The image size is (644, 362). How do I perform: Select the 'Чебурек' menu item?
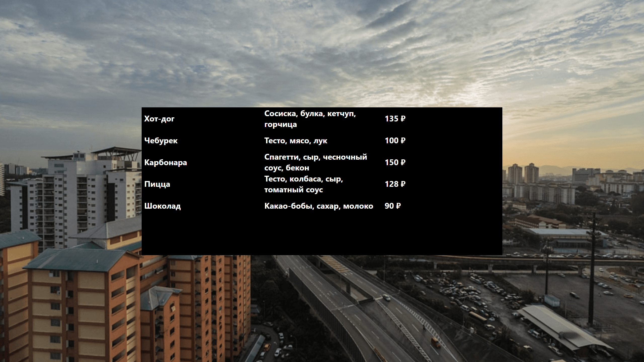(161, 141)
